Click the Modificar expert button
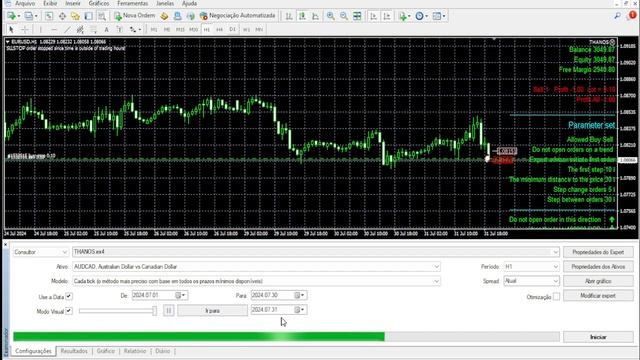The image size is (640, 360). (x=598, y=296)
